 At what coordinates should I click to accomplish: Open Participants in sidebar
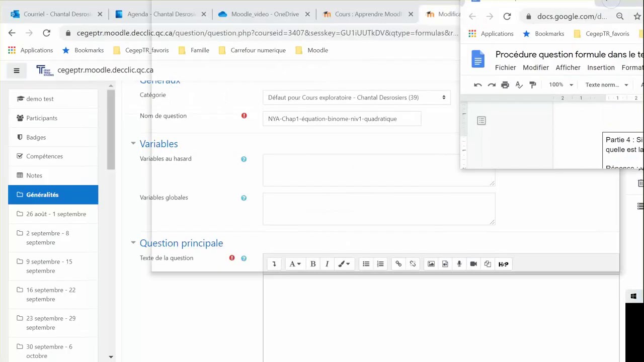(x=53, y=118)
